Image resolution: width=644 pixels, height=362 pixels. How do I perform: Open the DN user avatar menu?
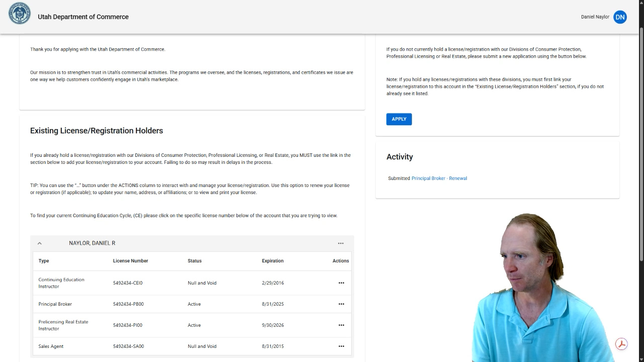click(620, 17)
